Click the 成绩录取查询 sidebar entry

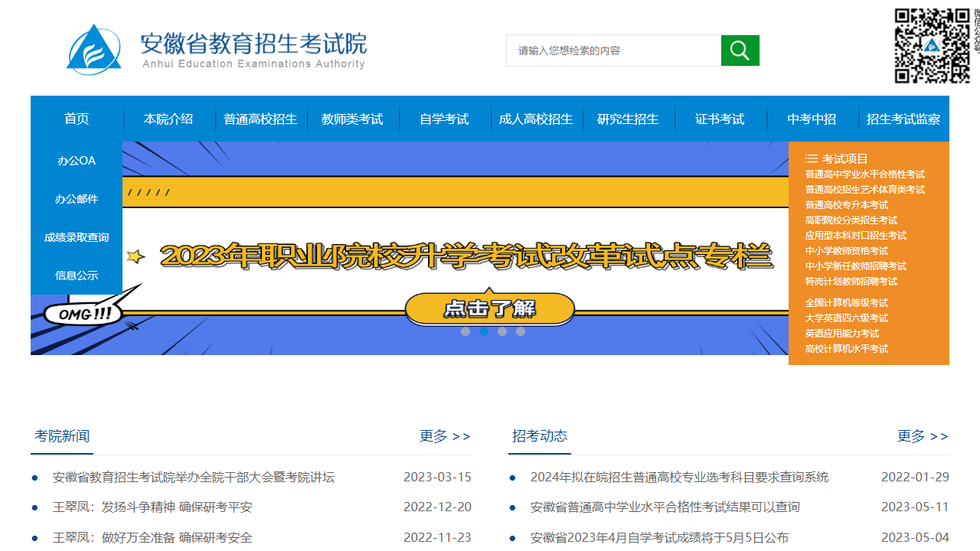[76, 237]
